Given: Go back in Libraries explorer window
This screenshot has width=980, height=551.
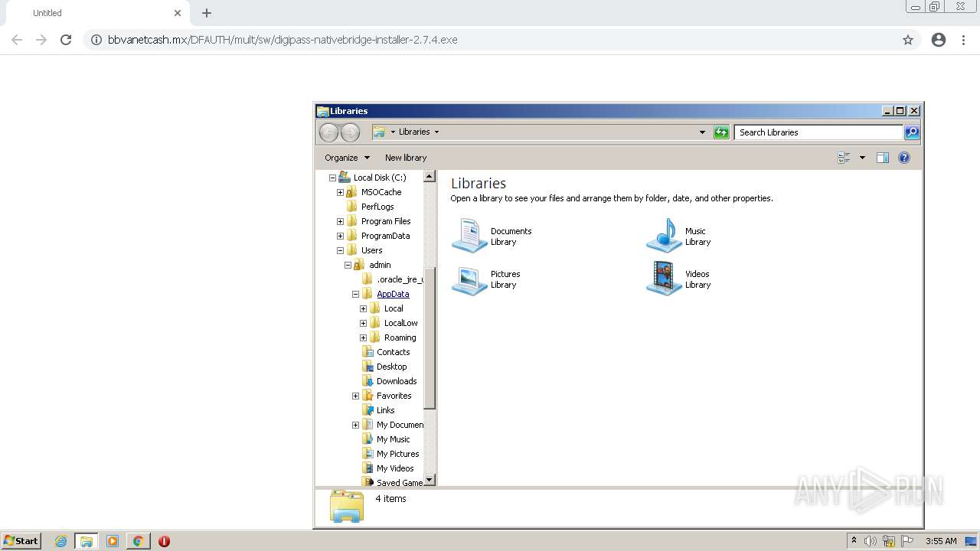Looking at the screenshot, I should point(328,132).
